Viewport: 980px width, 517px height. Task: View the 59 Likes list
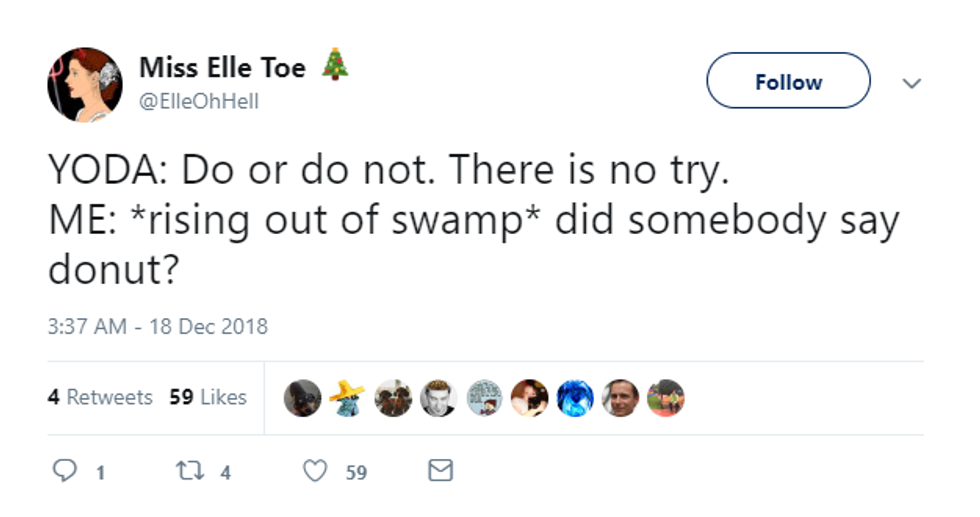tap(208, 397)
